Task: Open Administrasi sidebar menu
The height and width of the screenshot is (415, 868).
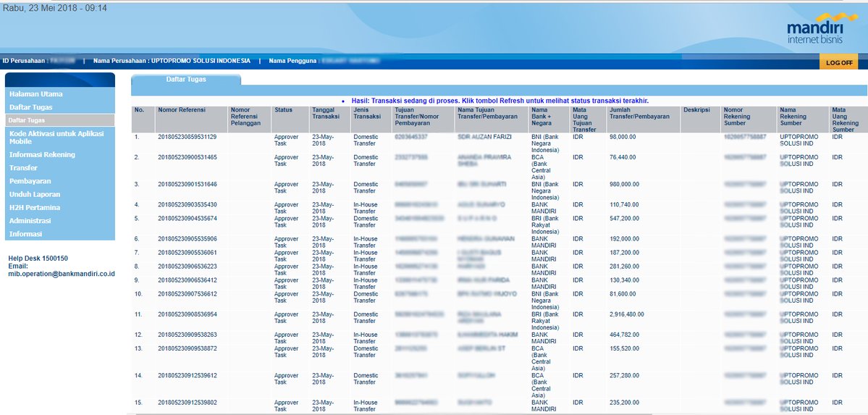Action: click(x=30, y=221)
